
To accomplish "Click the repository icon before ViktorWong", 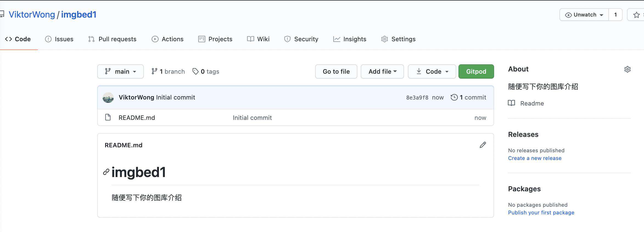I will [x=2, y=14].
